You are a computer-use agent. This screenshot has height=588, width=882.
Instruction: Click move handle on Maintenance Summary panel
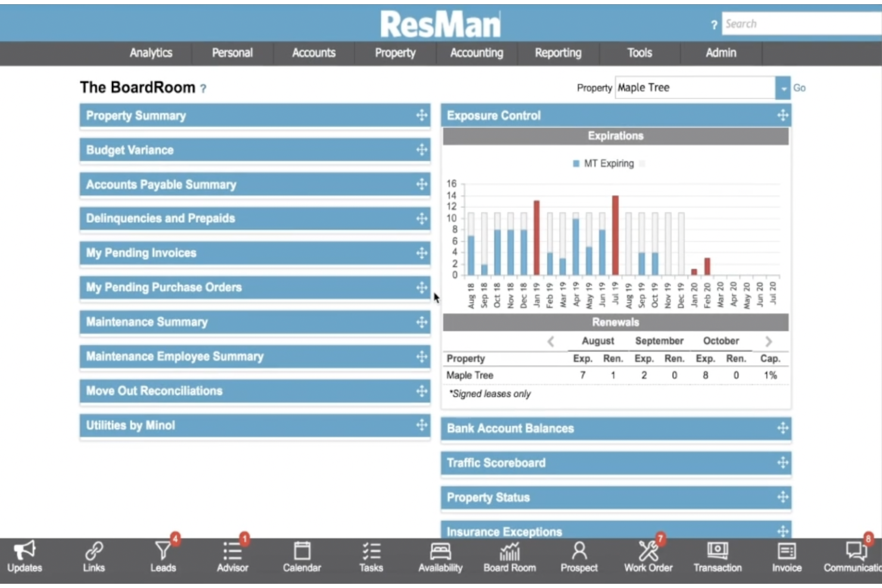tap(422, 322)
